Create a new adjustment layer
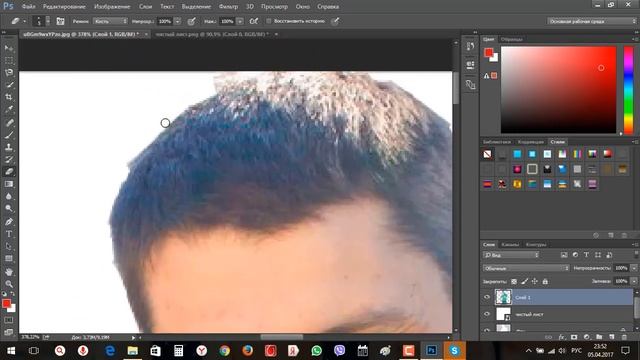 coord(587,337)
